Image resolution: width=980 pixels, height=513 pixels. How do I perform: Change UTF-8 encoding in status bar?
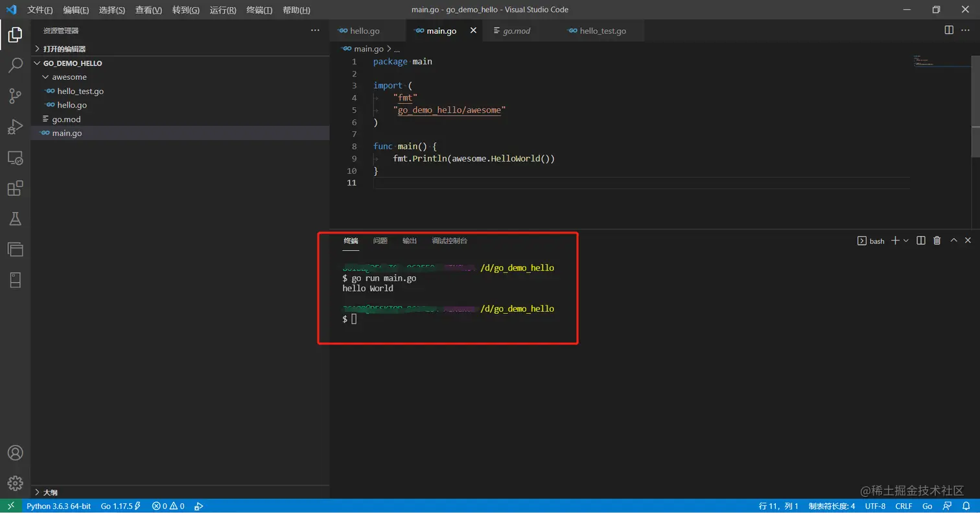pos(874,506)
